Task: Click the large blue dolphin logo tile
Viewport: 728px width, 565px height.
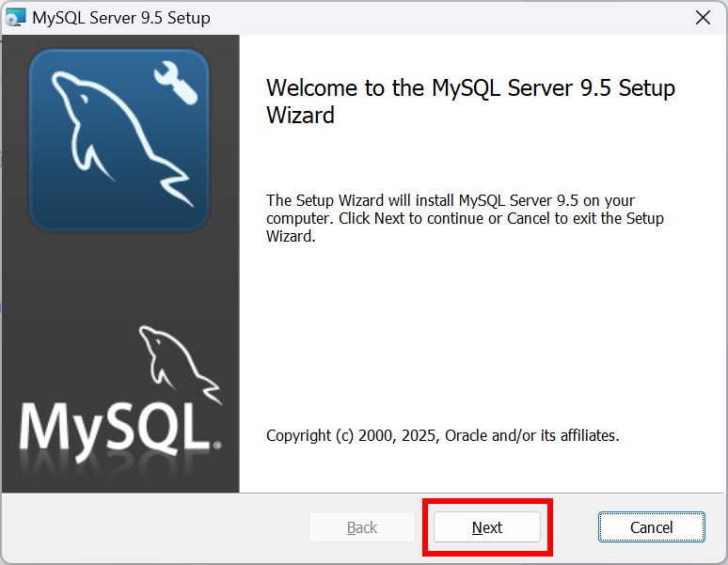Action: pos(119,140)
